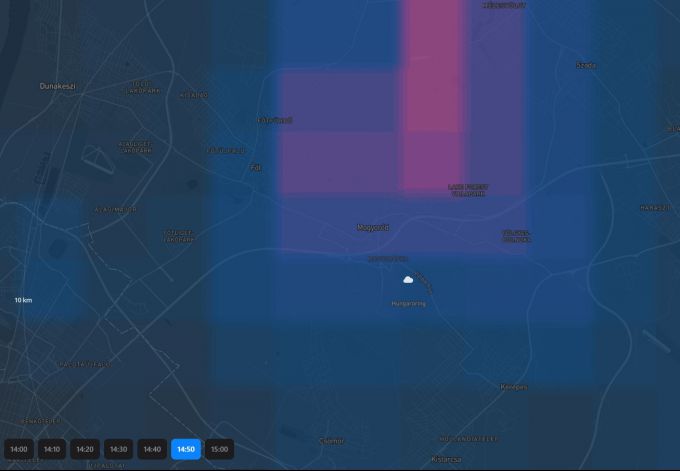The image size is (680, 471).
Task: Click the bright pink heavy precipitation cell
Action: point(433,90)
